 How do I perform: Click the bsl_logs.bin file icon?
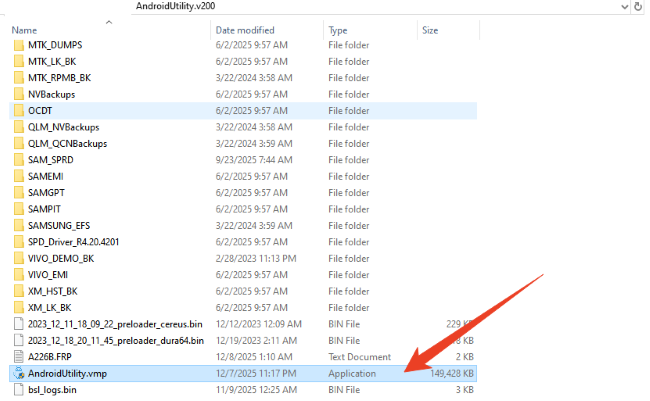click(x=19, y=390)
